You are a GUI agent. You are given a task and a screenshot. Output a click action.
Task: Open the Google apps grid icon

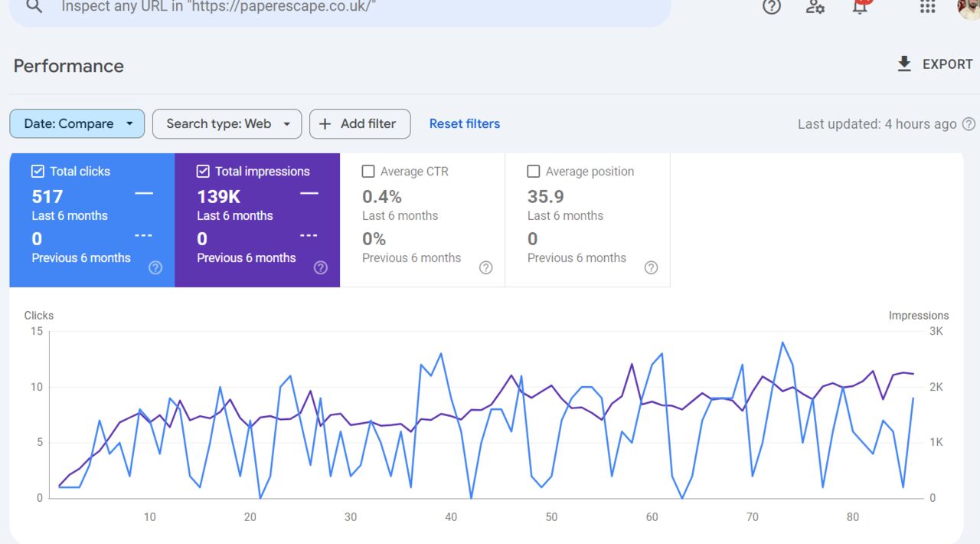tap(927, 7)
